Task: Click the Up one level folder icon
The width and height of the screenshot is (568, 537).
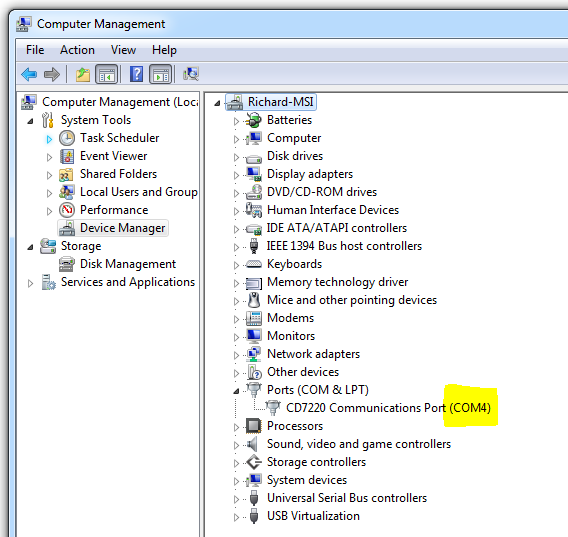Action: coord(83,75)
